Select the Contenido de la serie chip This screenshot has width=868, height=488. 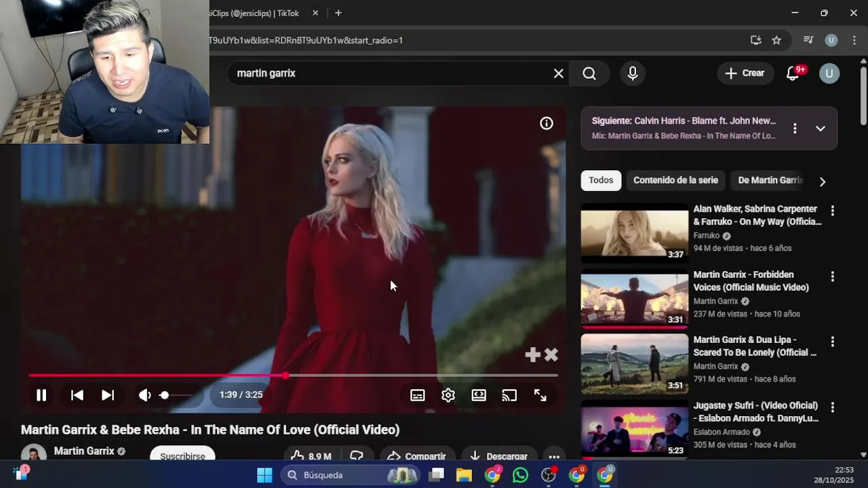click(675, 180)
